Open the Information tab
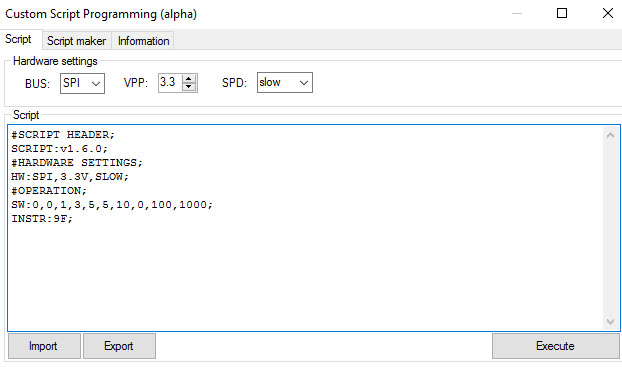Viewport: 622px width, 367px height. click(143, 41)
